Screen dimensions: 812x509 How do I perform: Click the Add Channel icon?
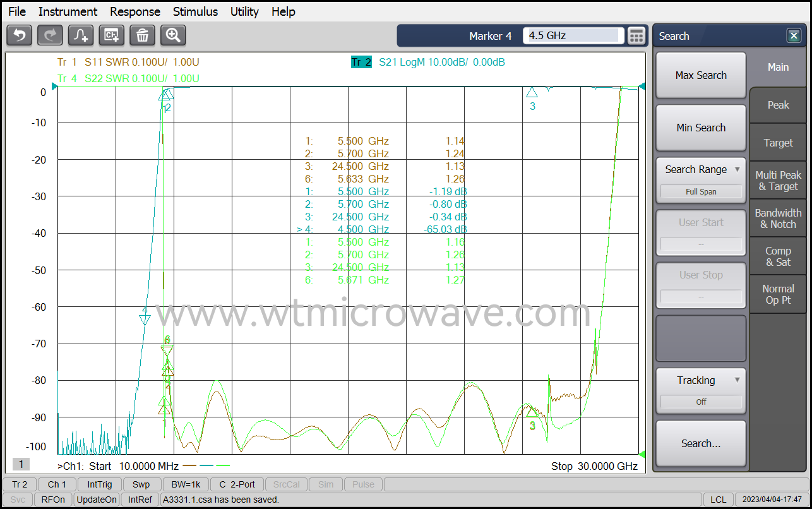point(111,35)
